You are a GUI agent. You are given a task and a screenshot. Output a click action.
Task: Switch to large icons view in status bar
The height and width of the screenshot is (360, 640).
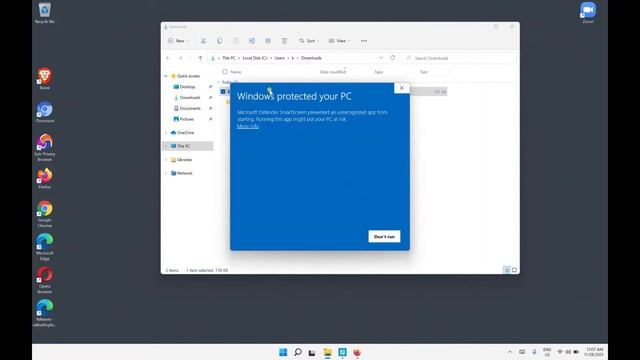[514, 270]
